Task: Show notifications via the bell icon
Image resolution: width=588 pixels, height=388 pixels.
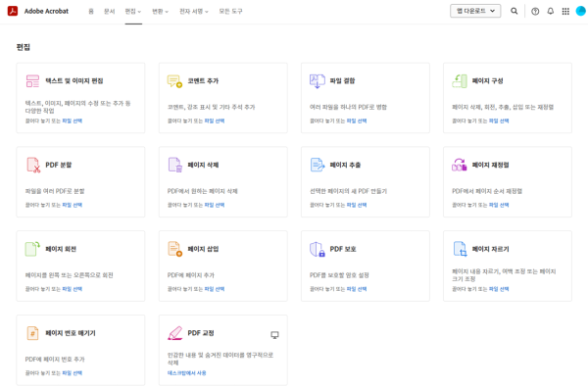Action: (x=550, y=11)
